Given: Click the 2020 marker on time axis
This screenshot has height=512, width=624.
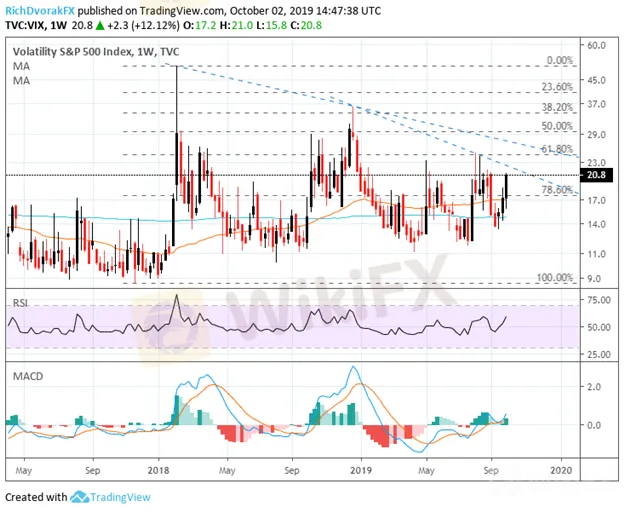Looking at the screenshot, I should pyautogui.click(x=561, y=467).
